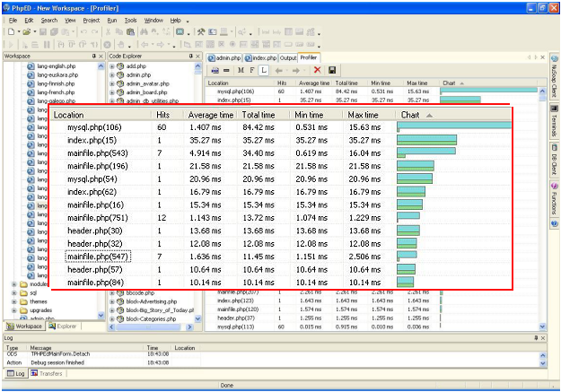Screen dimensions: 561x392
Task: Expand add.php in Code Explorer
Action: 112,66
